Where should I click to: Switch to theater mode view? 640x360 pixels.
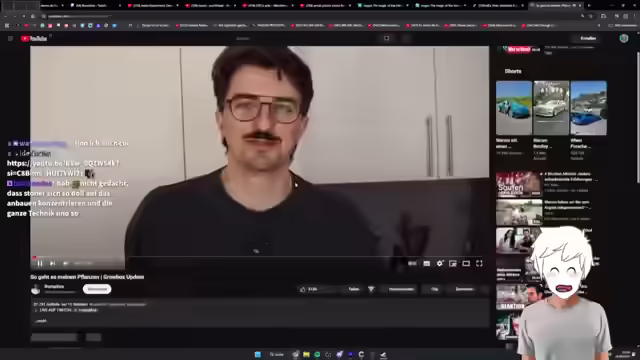click(466, 264)
